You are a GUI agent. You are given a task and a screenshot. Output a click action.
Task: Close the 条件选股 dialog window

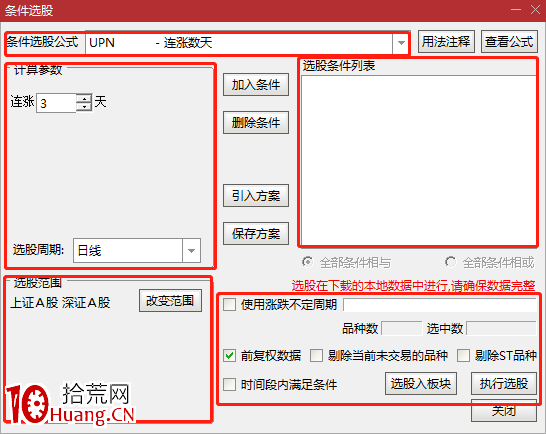536,10
